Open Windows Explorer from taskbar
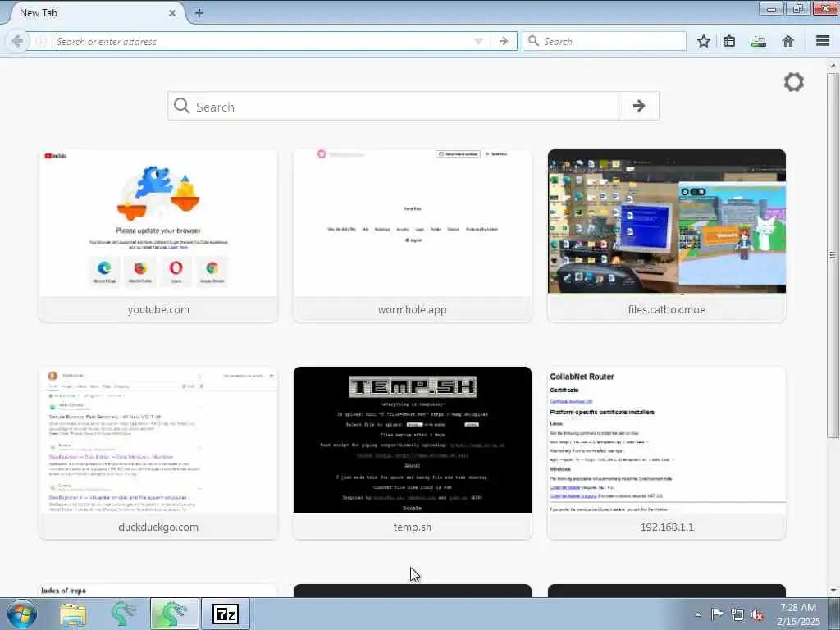The image size is (840, 630). 73,614
